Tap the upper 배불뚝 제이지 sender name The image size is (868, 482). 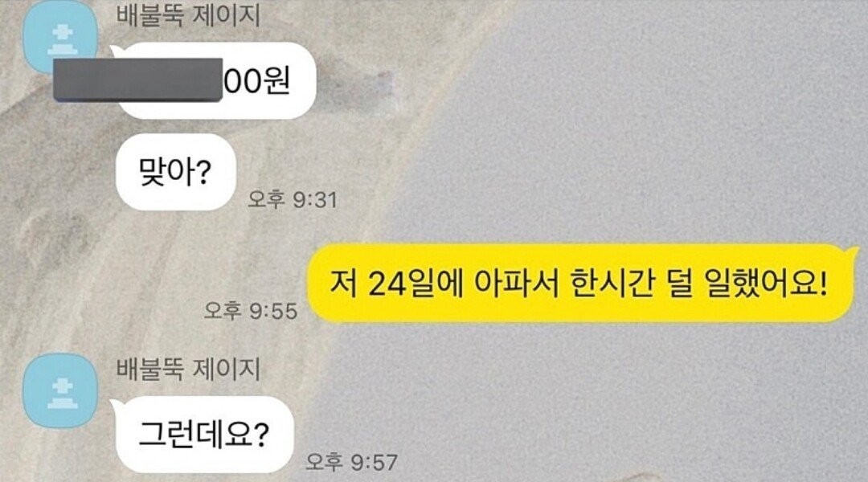pos(188,14)
